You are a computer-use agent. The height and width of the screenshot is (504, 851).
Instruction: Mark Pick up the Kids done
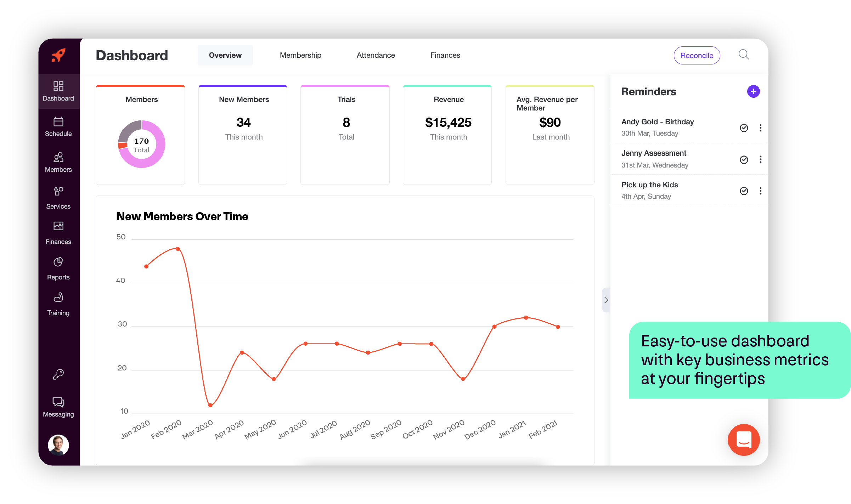tap(744, 191)
